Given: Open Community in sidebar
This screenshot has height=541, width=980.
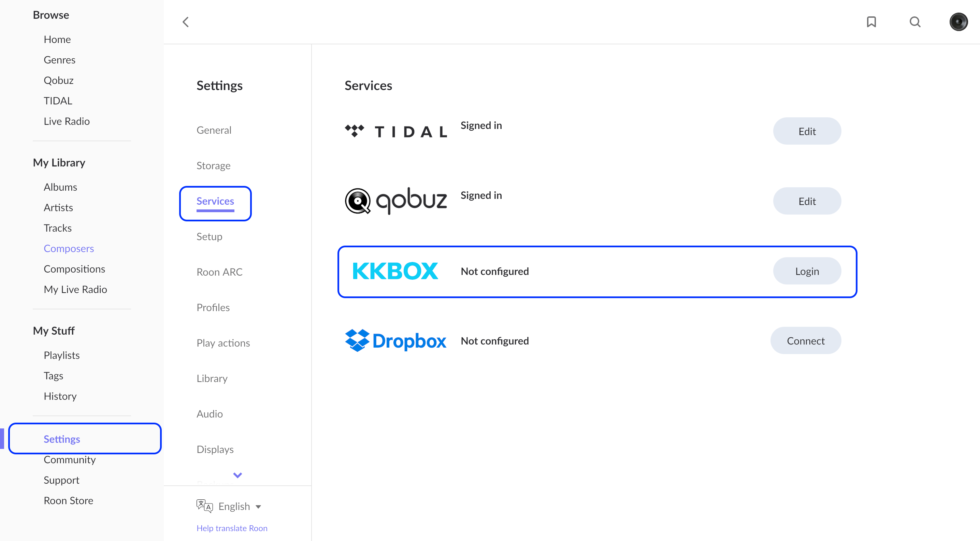Looking at the screenshot, I should 70,460.
